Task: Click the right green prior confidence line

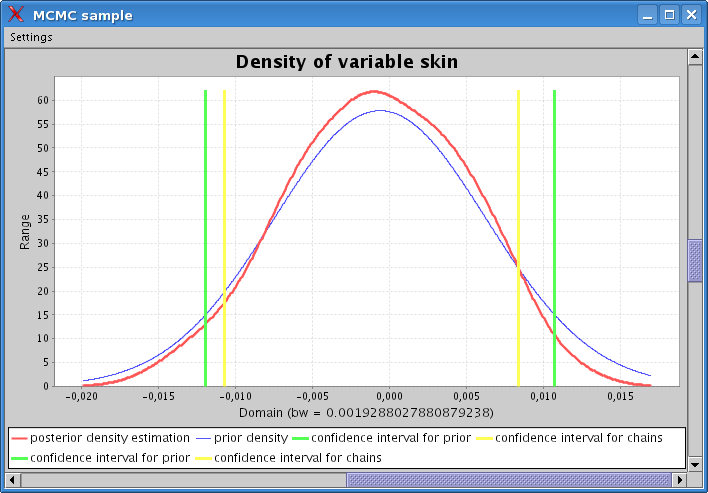Action: (x=554, y=238)
